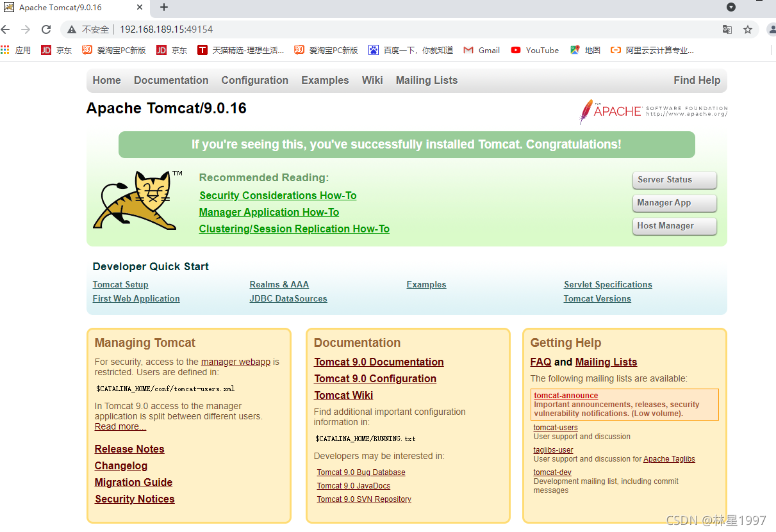Open Tomcat 9.0 Configuration link
The height and width of the screenshot is (532, 776).
pos(376,378)
